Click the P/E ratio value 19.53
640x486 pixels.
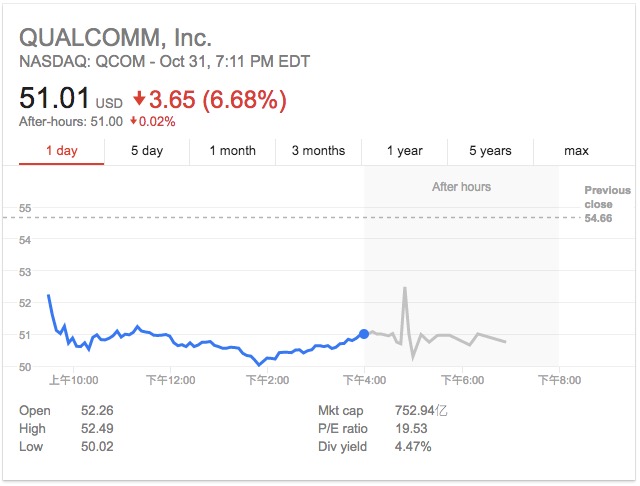click(412, 429)
